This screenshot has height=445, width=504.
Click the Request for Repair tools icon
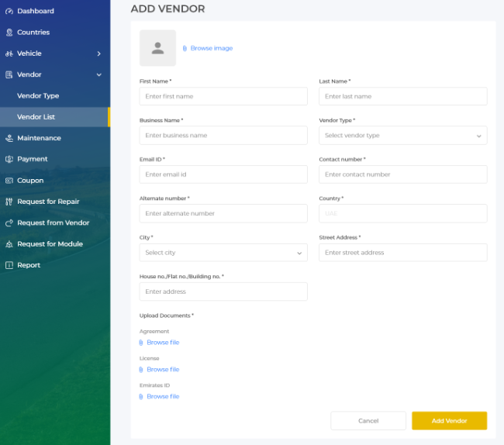[9, 202]
